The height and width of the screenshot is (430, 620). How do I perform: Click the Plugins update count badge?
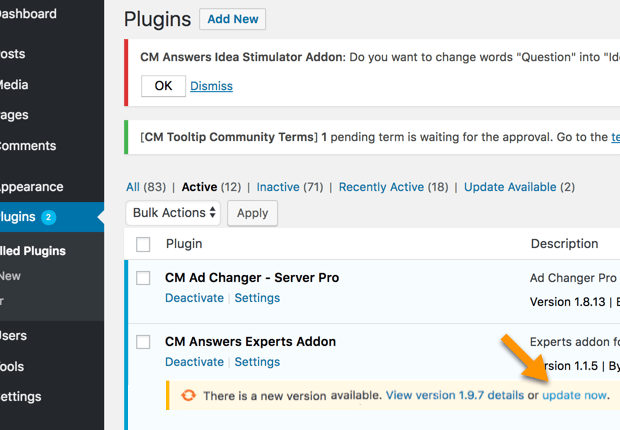49,217
